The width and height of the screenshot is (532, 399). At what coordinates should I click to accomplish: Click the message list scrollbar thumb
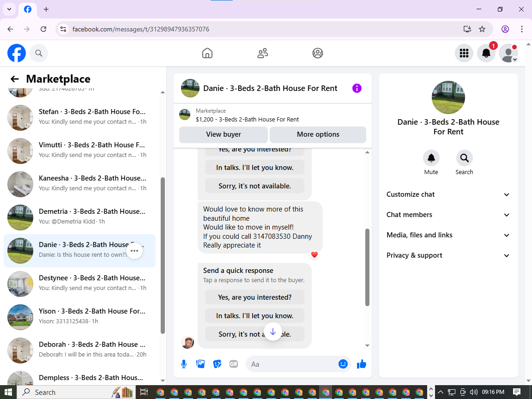[x=367, y=267]
